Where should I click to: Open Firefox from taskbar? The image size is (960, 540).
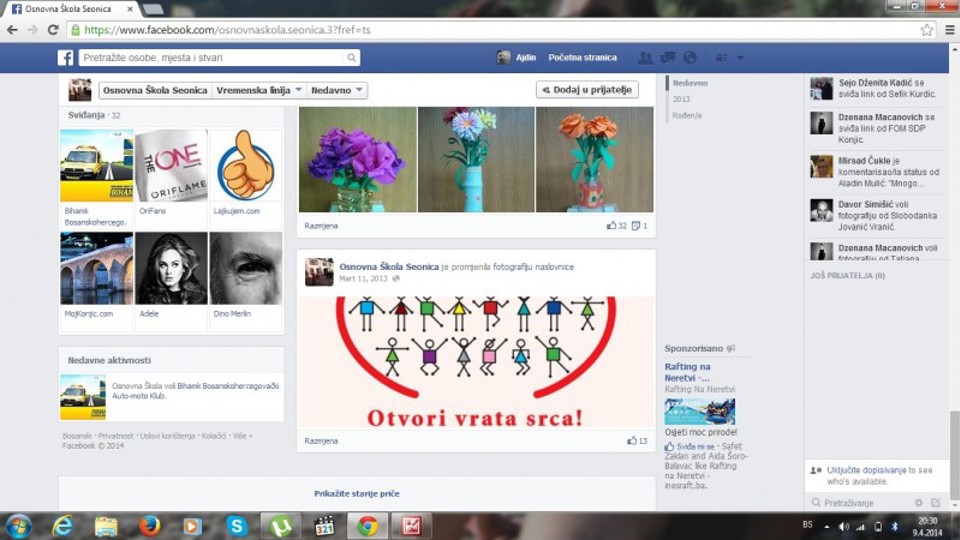coord(149,526)
